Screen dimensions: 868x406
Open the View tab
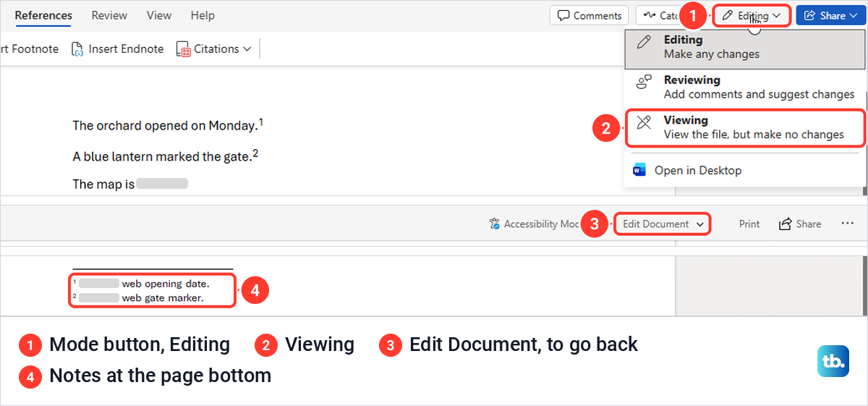point(159,15)
